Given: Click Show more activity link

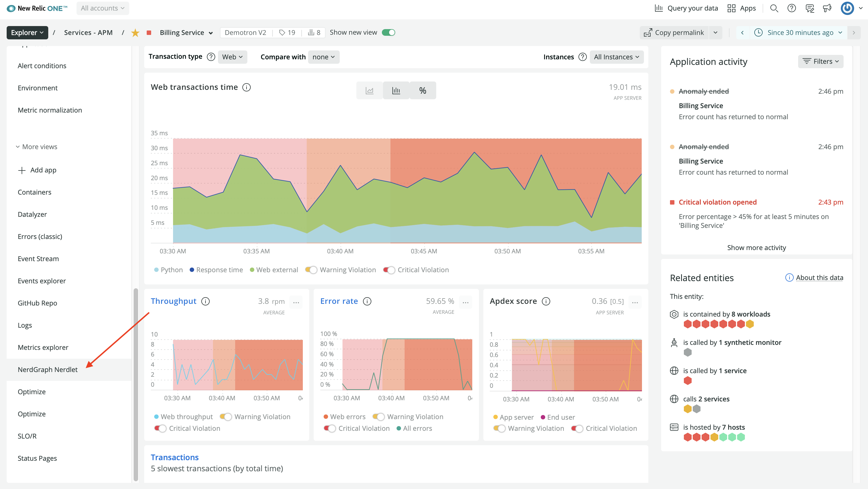Looking at the screenshot, I should 756,248.
